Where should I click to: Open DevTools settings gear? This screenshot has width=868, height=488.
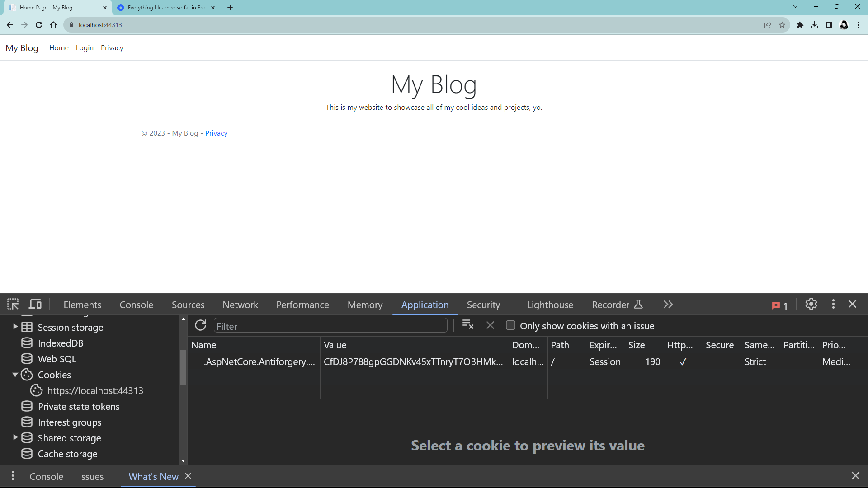[x=811, y=305]
